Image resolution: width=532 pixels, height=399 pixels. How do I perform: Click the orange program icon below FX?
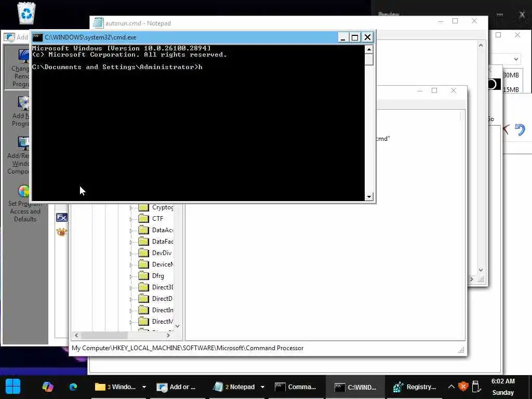(x=62, y=232)
